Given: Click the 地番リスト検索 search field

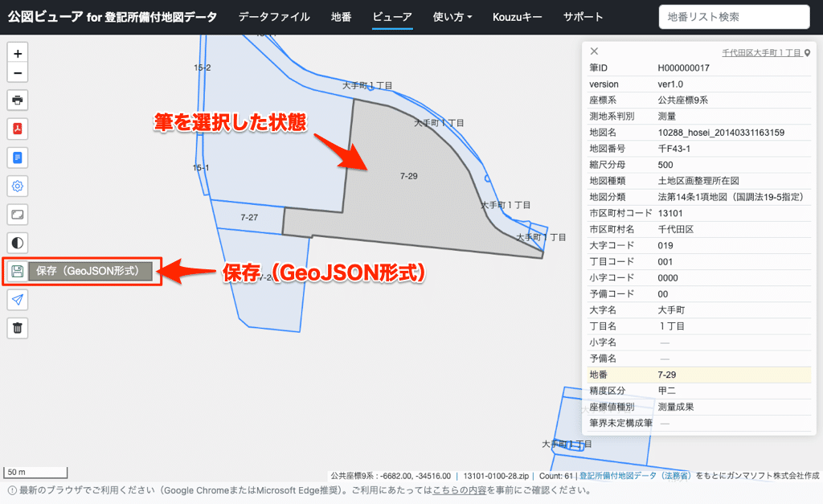Looking at the screenshot, I should point(735,17).
